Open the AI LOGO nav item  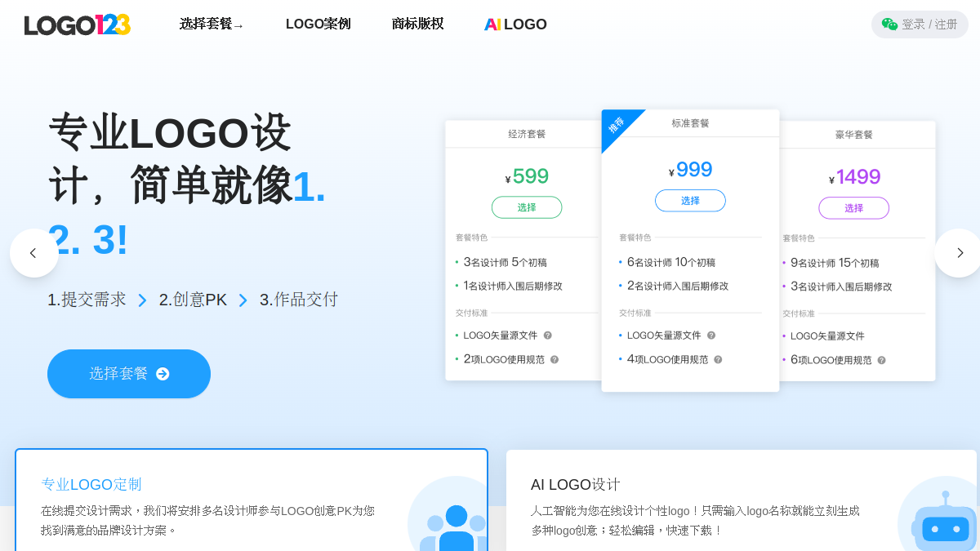pos(515,24)
